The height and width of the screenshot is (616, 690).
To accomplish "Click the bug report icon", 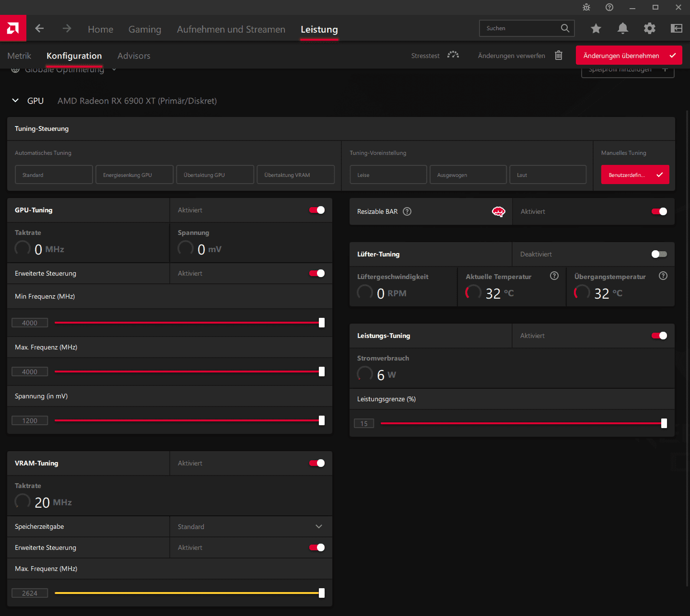I will tap(586, 7).
